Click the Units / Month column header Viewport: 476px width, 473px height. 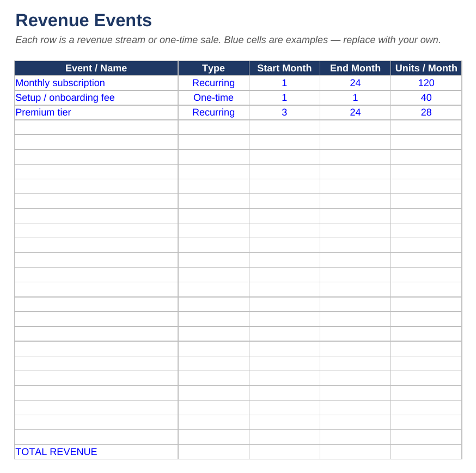pyautogui.click(x=426, y=68)
